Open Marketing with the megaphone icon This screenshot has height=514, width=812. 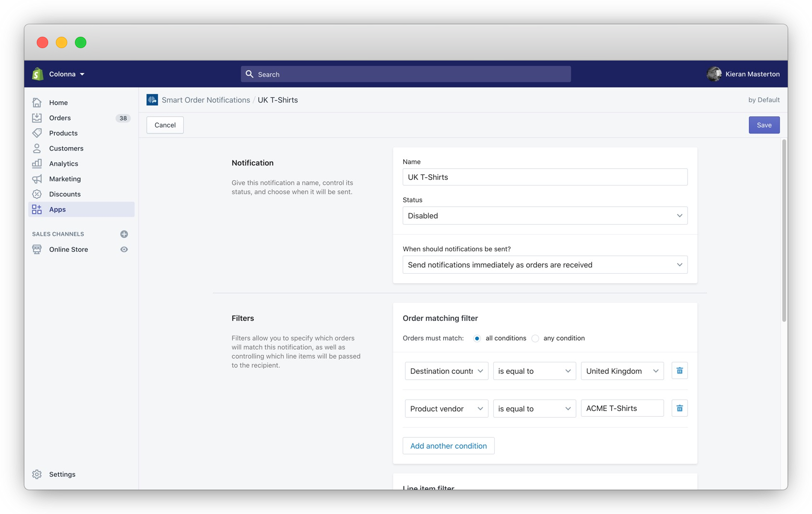(37, 179)
